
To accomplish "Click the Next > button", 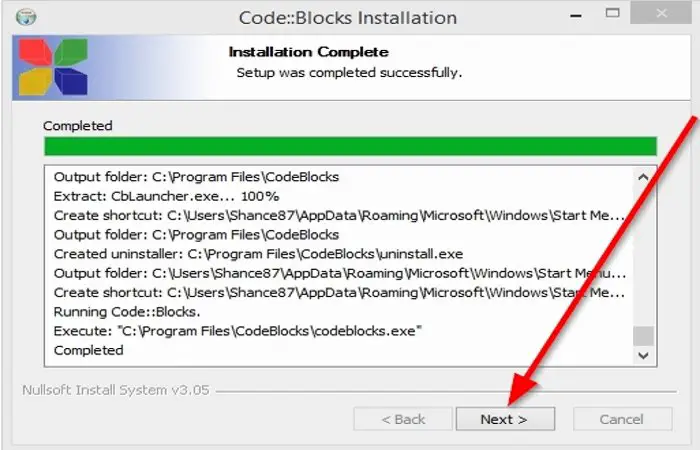I will 505,419.
